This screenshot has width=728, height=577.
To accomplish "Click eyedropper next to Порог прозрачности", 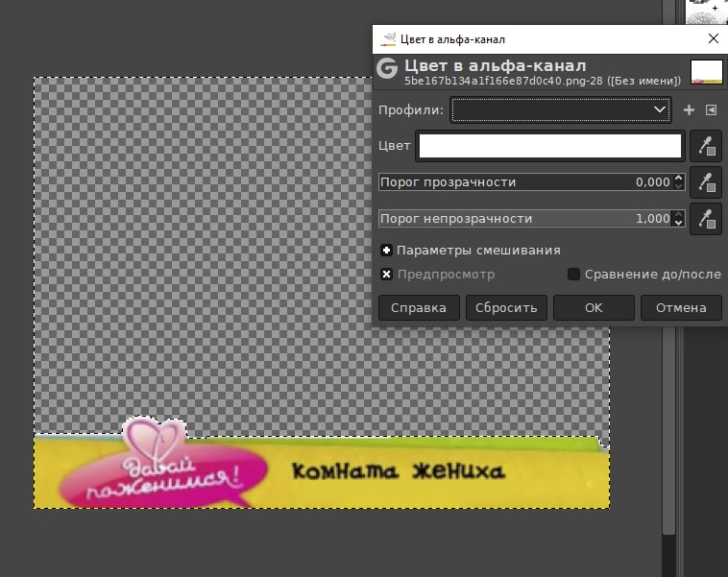I will (x=706, y=182).
